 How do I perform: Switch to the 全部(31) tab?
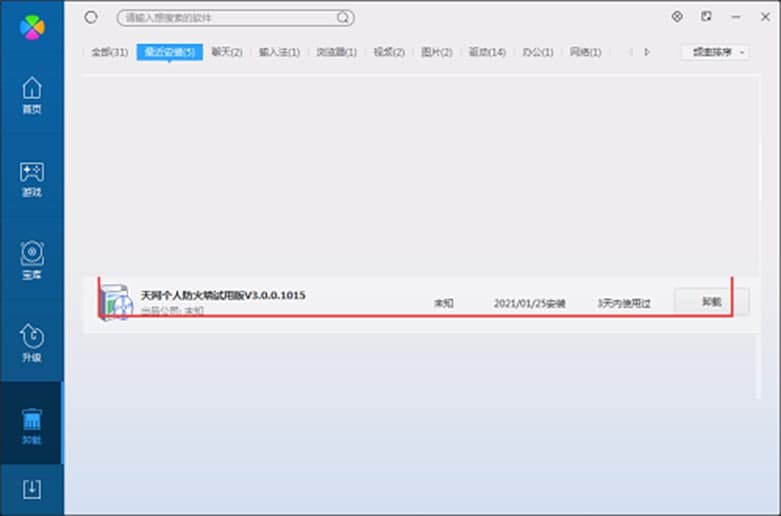110,52
